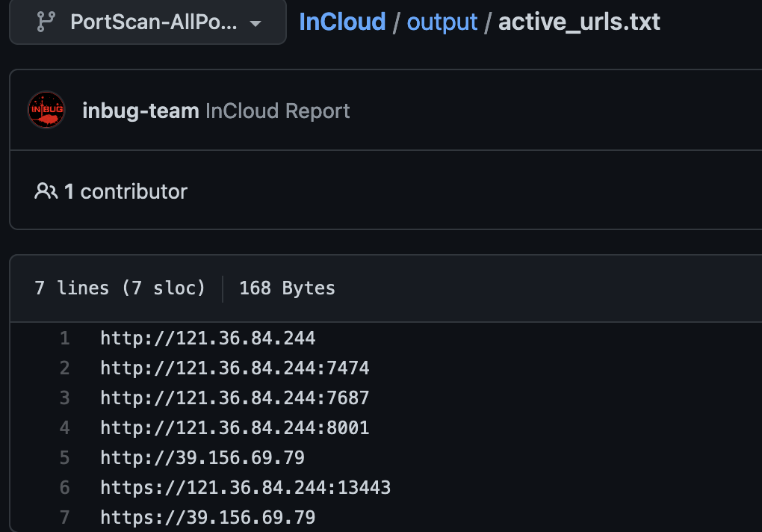Select line number 4
762x532 pixels.
[x=65, y=428]
